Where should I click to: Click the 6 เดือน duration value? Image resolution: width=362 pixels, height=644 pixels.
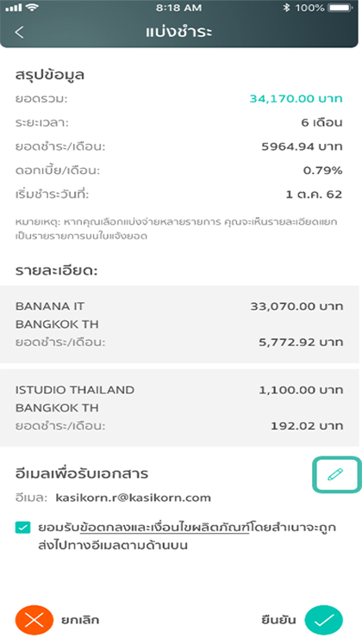[x=321, y=122]
